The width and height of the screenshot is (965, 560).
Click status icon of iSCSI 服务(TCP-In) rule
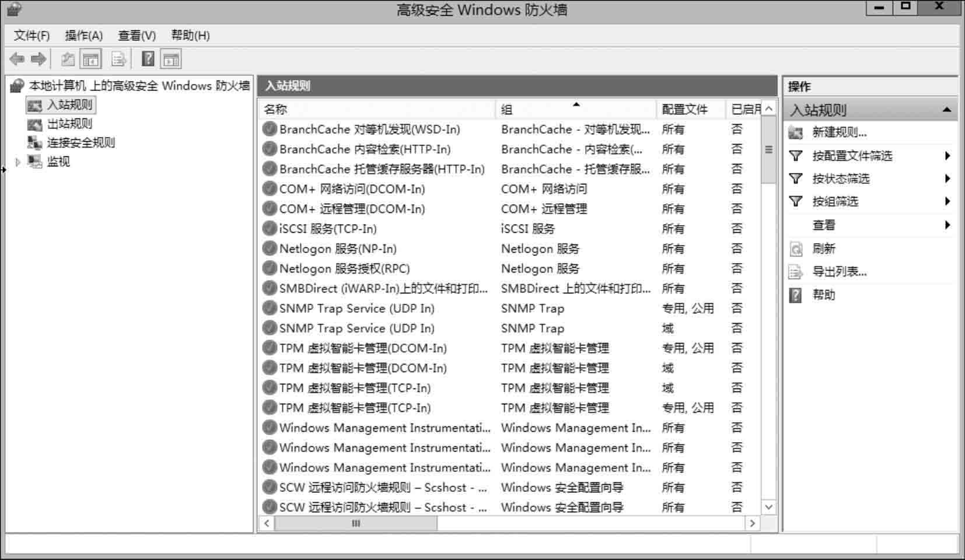coord(270,228)
